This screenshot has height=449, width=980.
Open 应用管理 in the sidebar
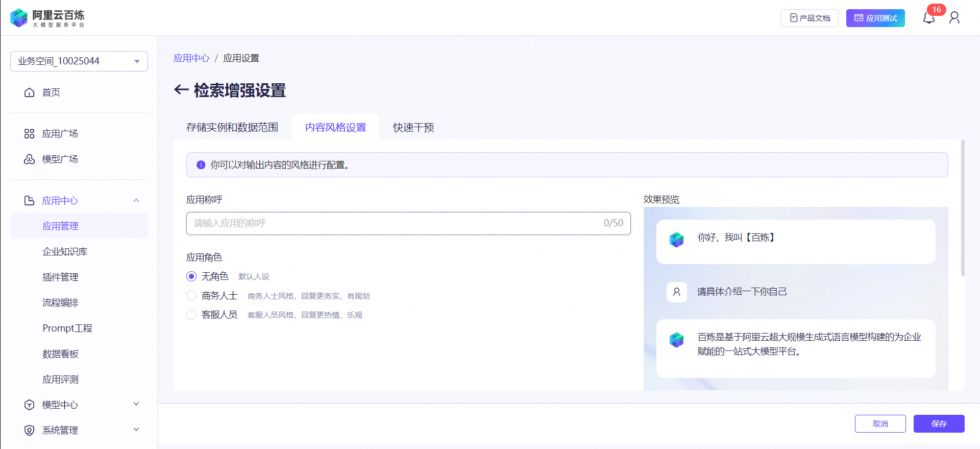pyautogui.click(x=79, y=226)
